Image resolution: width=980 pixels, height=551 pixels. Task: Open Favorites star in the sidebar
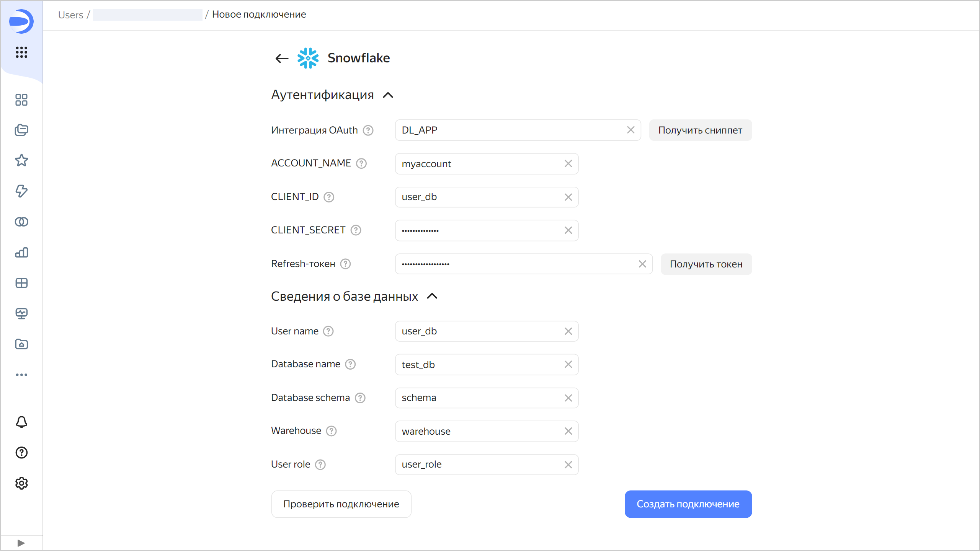coord(21,160)
